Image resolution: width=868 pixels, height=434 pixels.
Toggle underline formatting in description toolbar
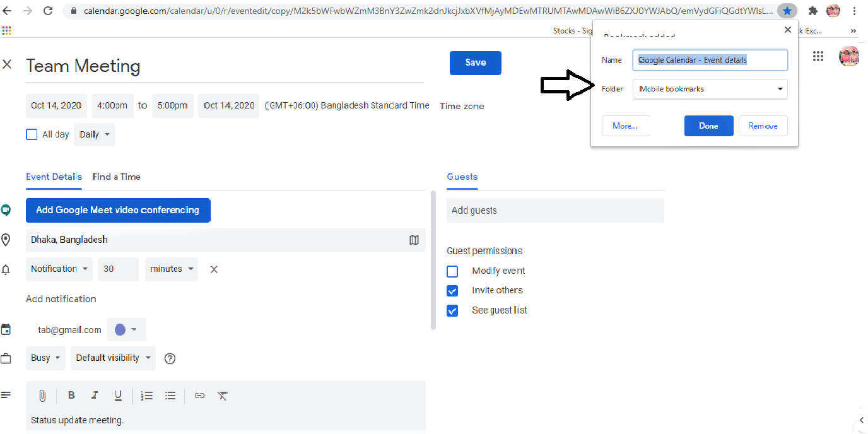click(118, 396)
